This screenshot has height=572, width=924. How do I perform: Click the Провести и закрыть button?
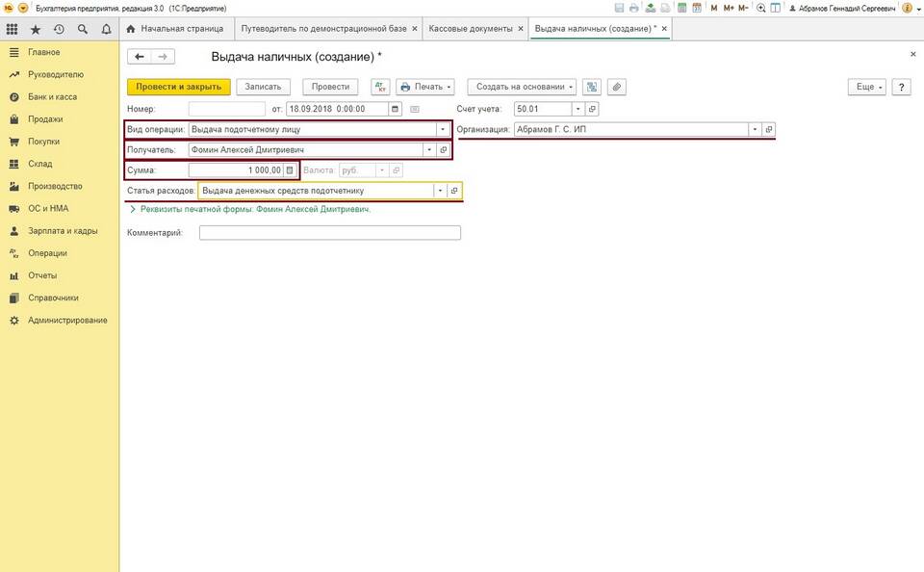click(x=179, y=87)
